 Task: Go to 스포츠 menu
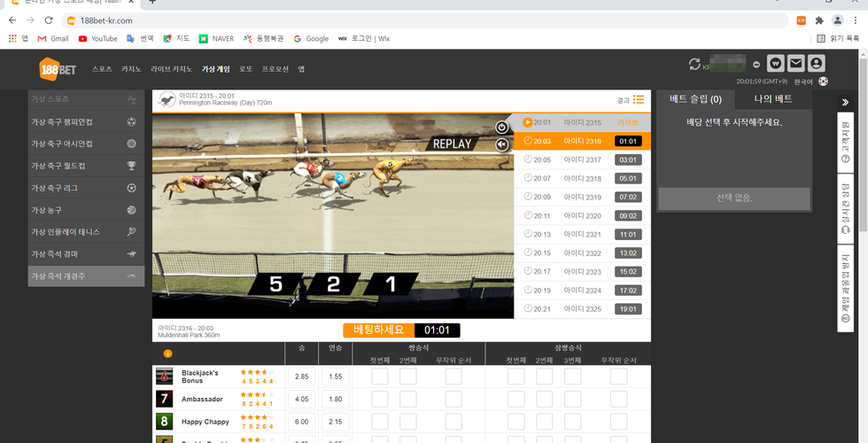(102, 69)
